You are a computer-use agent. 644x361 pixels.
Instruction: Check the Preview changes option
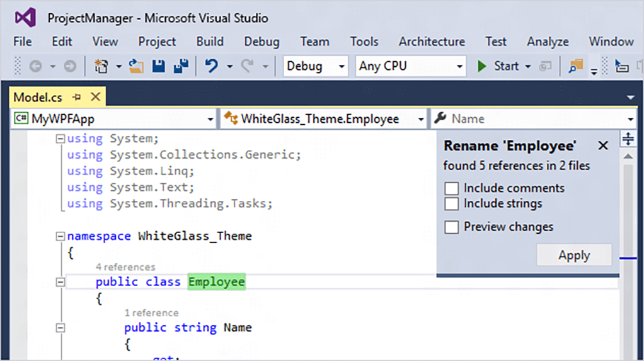tap(451, 227)
